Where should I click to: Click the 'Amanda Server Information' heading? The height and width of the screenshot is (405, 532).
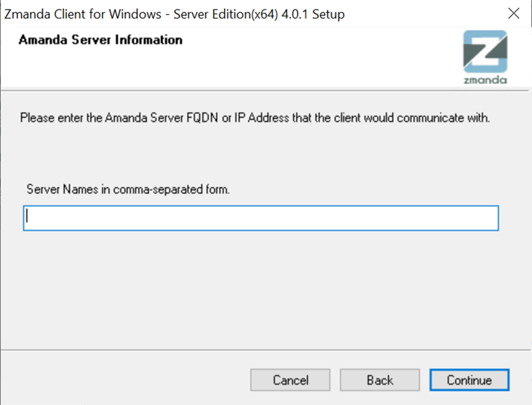(x=100, y=40)
